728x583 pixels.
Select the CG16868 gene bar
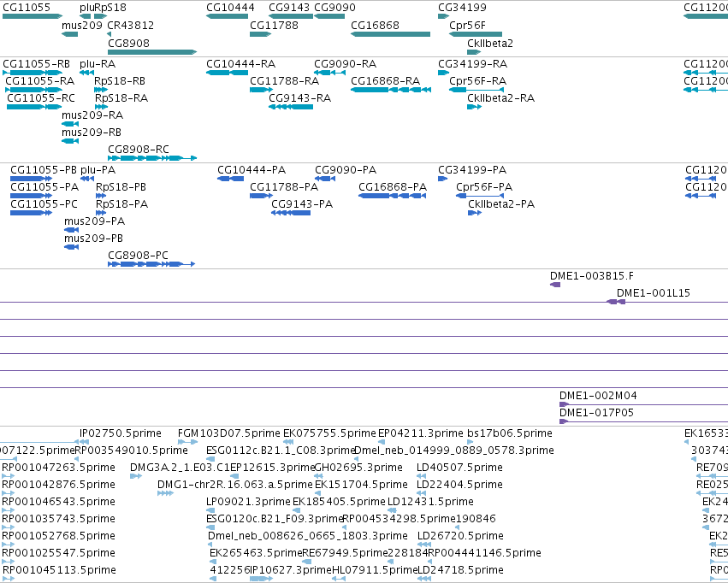coord(390,34)
